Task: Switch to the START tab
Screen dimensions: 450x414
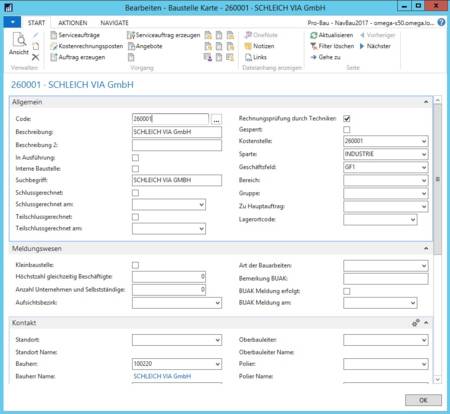Action: 36,23
